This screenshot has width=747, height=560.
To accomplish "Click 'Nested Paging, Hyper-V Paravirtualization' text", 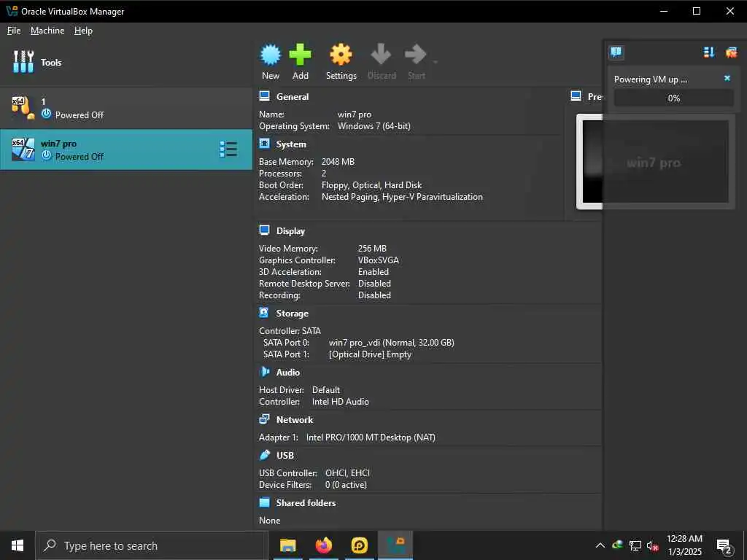I will click(x=402, y=197).
